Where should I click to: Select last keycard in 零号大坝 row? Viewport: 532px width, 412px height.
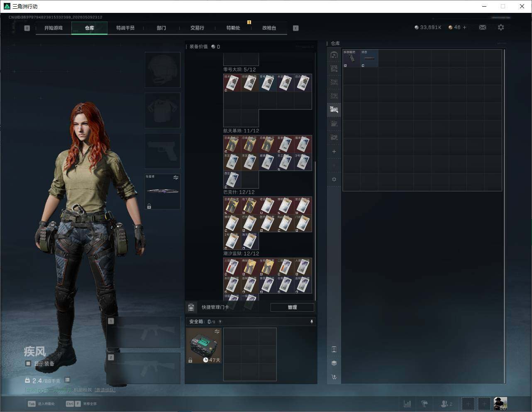click(303, 83)
